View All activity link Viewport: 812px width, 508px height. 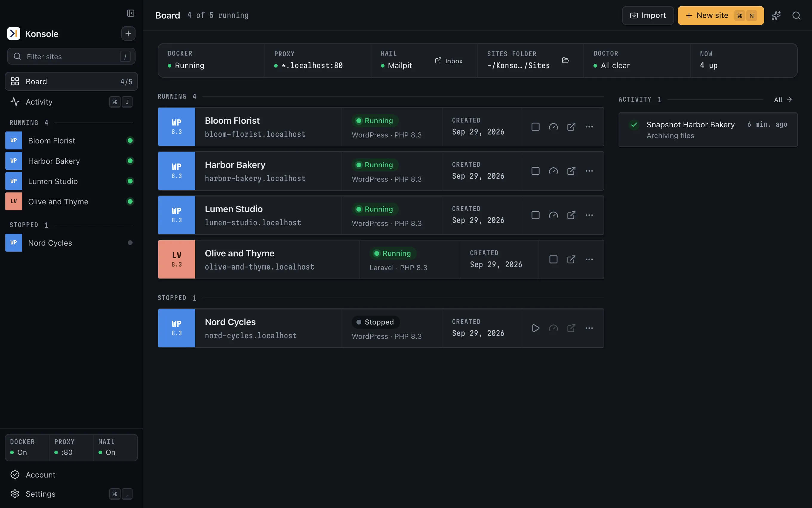pos(783,100)
